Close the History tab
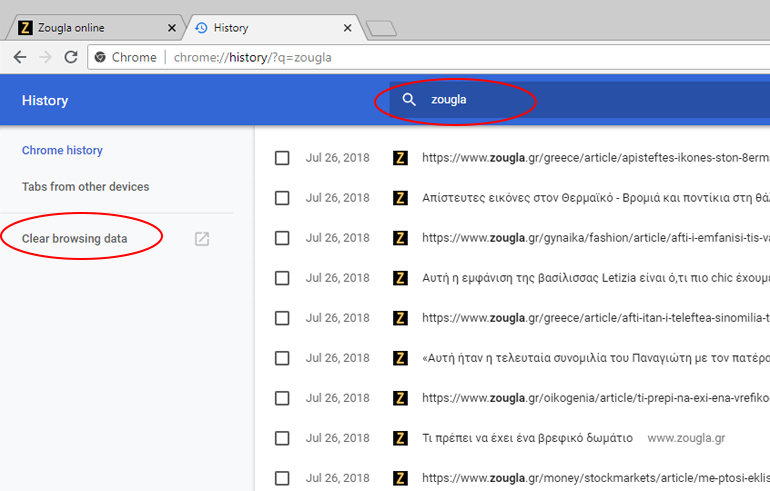 [x=345, y=28]
